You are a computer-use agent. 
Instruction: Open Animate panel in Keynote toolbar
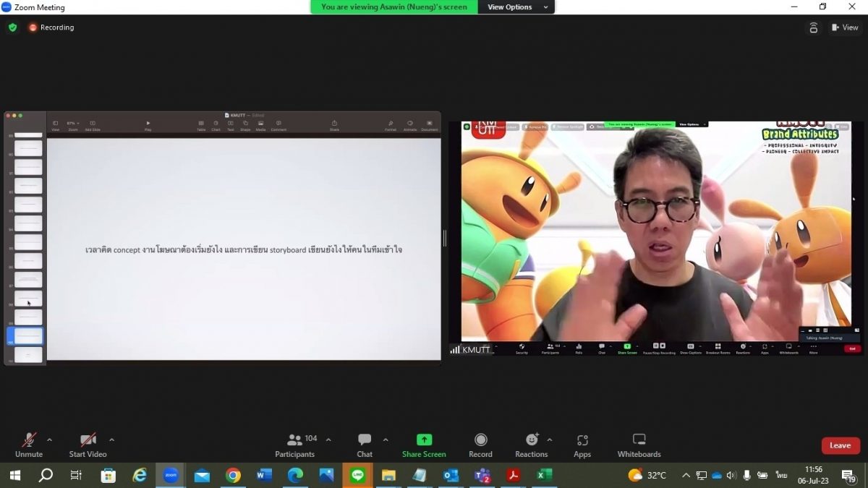point(410,125)
